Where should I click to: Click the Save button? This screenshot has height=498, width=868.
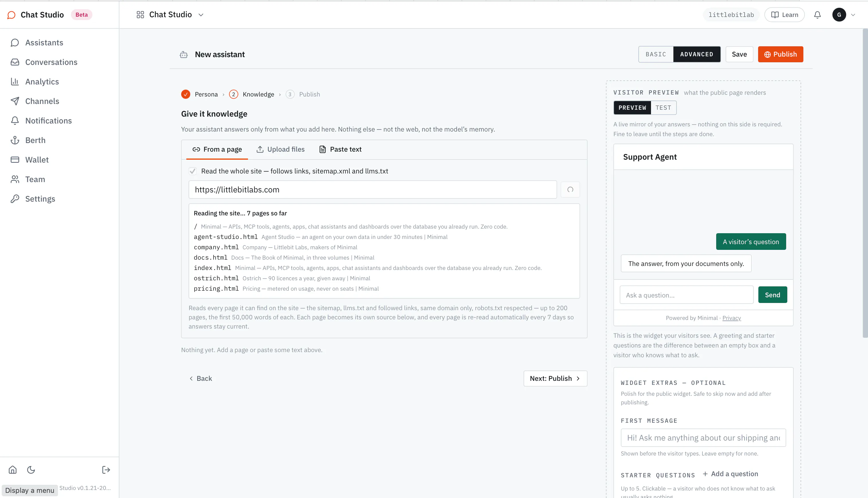click(739, 54)
